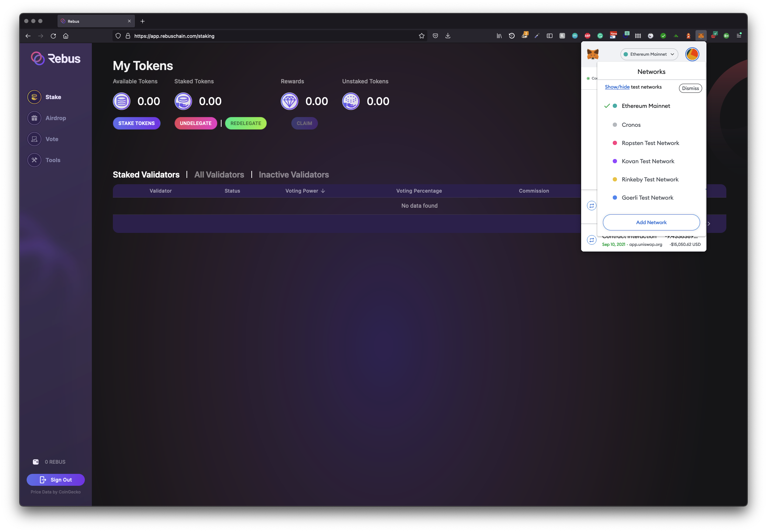The width and height of the screenshot is (767, 532).
Task: Click the AdBlock Plus ABP extension icon
Action: tap(588, 36)
